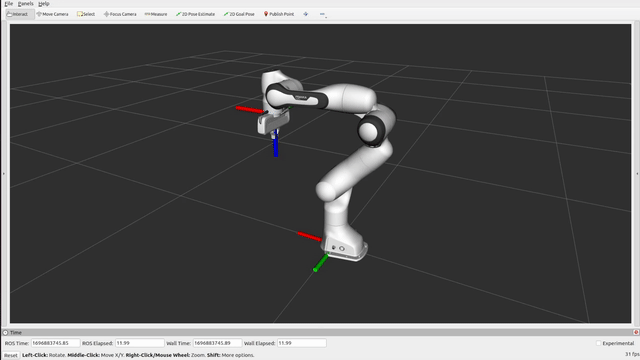Screen dimensions: 640x360
Task: Select the Publish Point tool
Action: [279, 14]
